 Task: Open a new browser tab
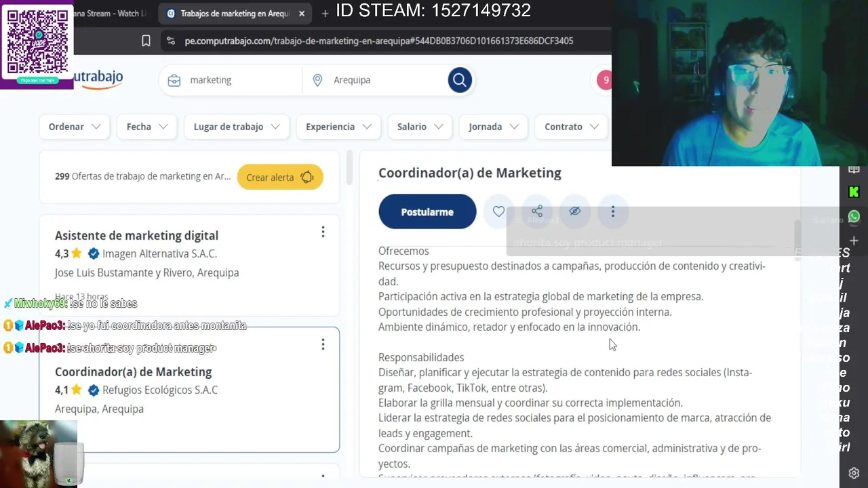325,14
